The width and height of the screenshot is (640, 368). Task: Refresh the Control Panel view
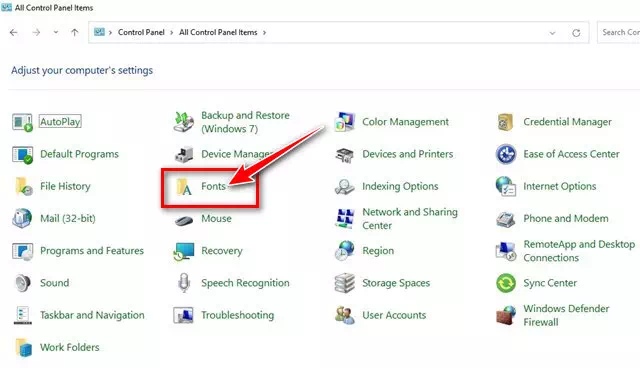pyautogui.click(x=576, y=33)
